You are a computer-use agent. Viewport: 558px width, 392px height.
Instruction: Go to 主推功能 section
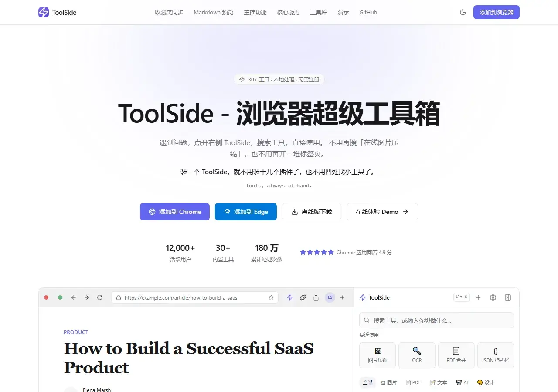(x=255, y=12)
